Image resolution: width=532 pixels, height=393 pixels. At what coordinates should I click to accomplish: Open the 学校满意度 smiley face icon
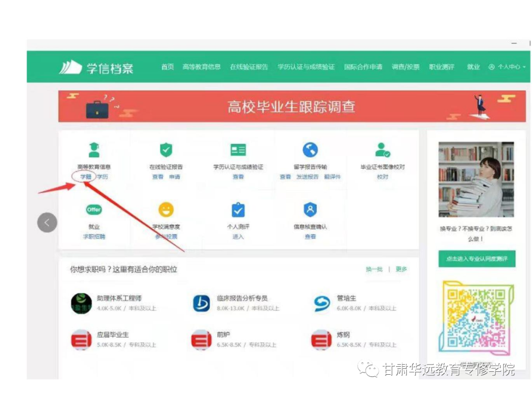point(166,210)
